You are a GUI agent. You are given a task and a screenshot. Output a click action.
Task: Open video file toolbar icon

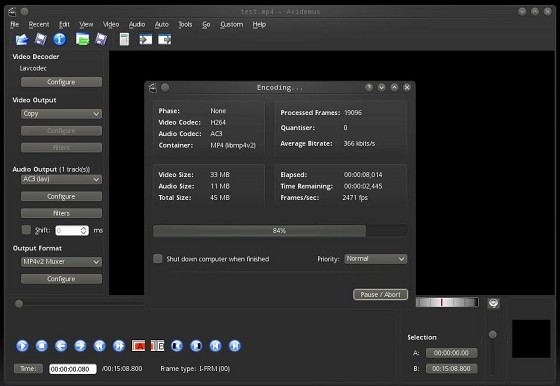coord(22,39)
